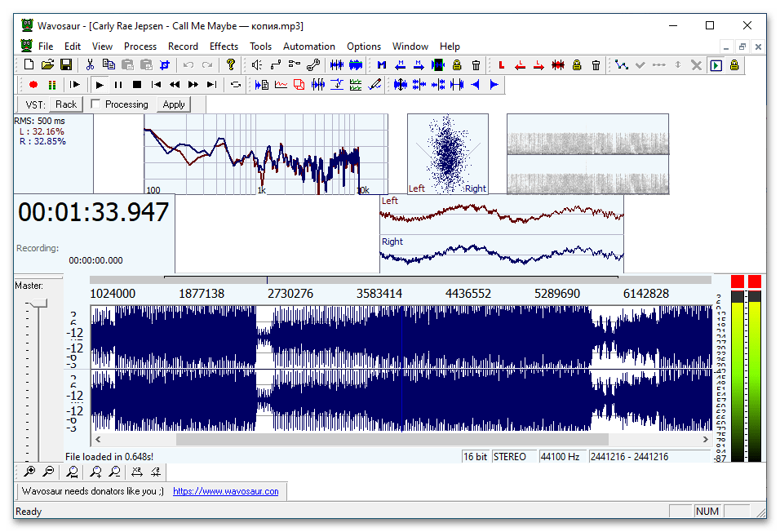
Task: Click the blue left-pointing triangle icon
Action: coord(476,85)
